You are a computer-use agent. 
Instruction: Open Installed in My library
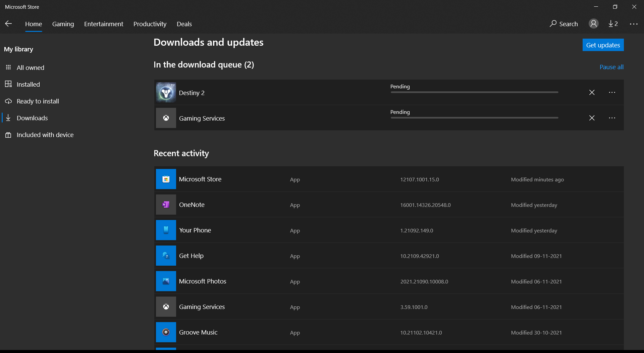point(23,84)
